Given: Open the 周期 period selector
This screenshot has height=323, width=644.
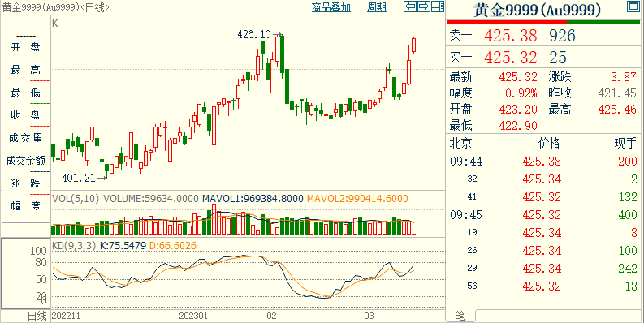Looking at the screenshot, I should point(377,7).
